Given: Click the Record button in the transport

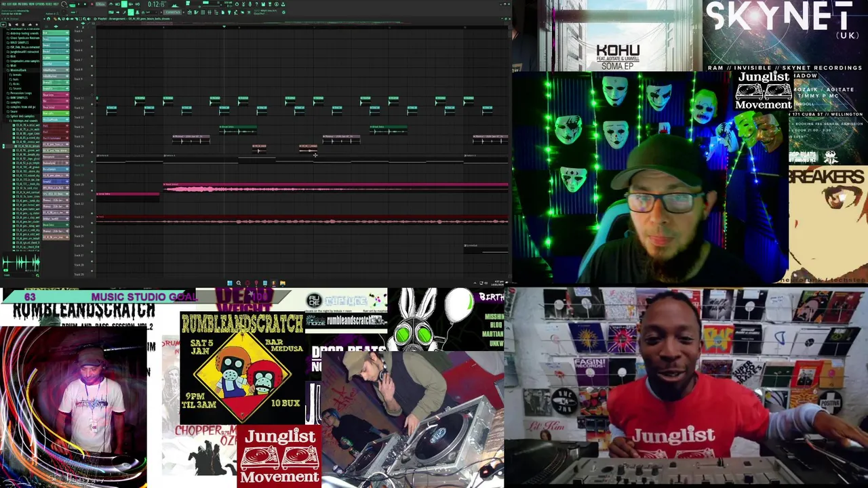Looking at the screenshot, I should [92, 4].
